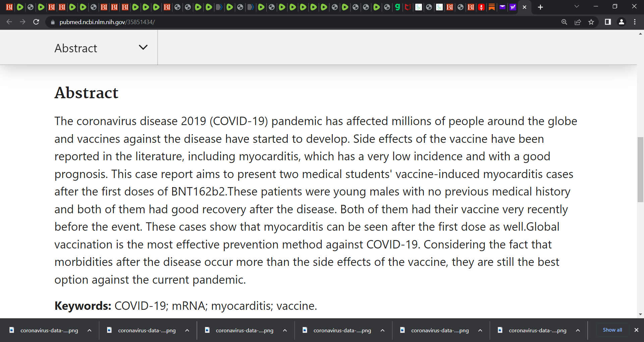
Task: Reload the PubMed page
Action: (36, 22)
